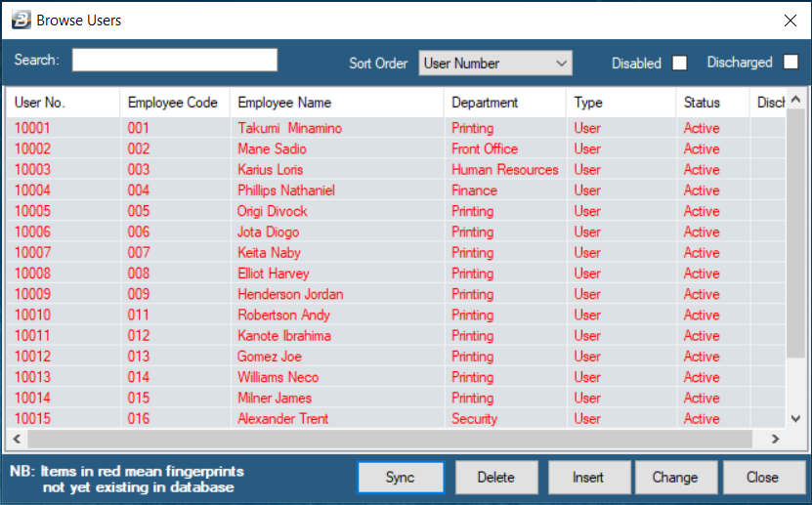Click the horizontal scrollbar thumb
The image size is (812, 505).
pos(390,440)
